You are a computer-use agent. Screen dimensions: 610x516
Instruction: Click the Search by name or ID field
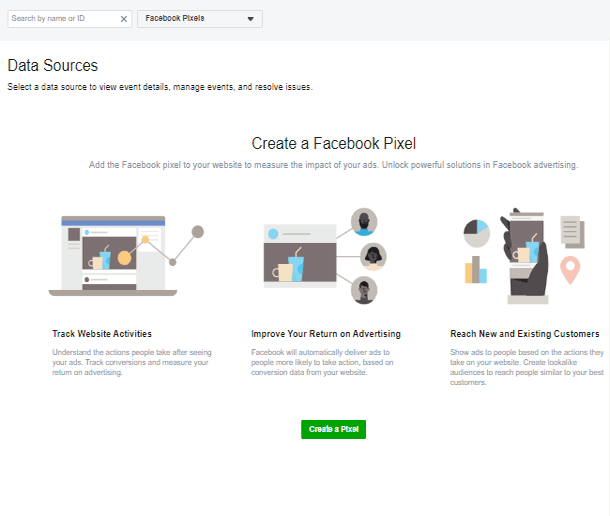point(70,19)
